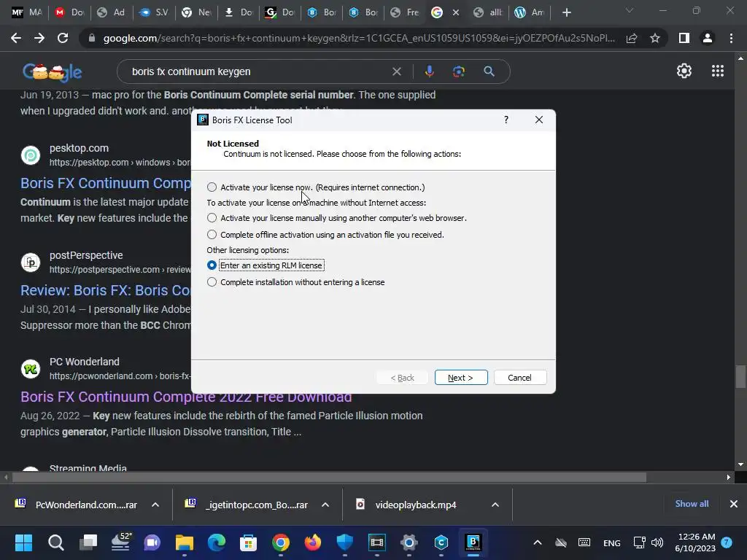Click the Google holiday logo
This screenshot has width=747, height=560.
point(52,72)
